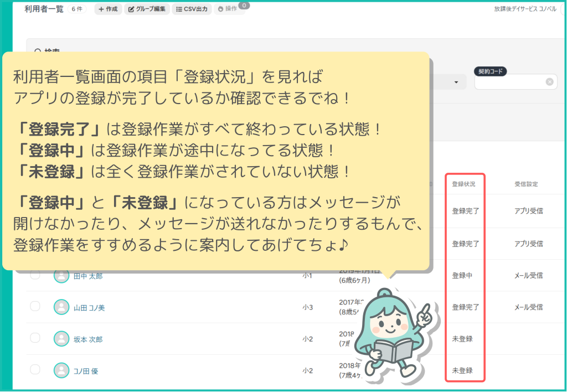Viewport: 567px width, 392px height.
Task: Open the 操作 actions menu
Action: (x=228, y=9)
